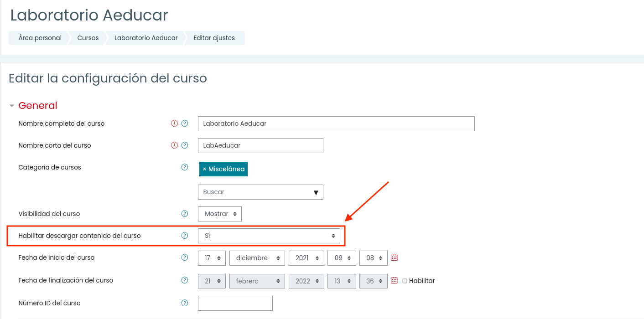Click the Categoría de cursos label

coord(50,167)
